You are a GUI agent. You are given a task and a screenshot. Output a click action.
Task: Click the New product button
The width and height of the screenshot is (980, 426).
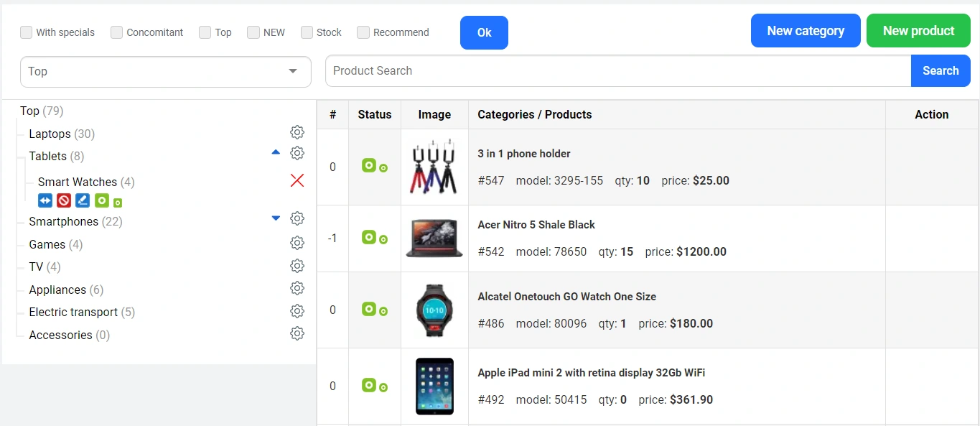918,31
